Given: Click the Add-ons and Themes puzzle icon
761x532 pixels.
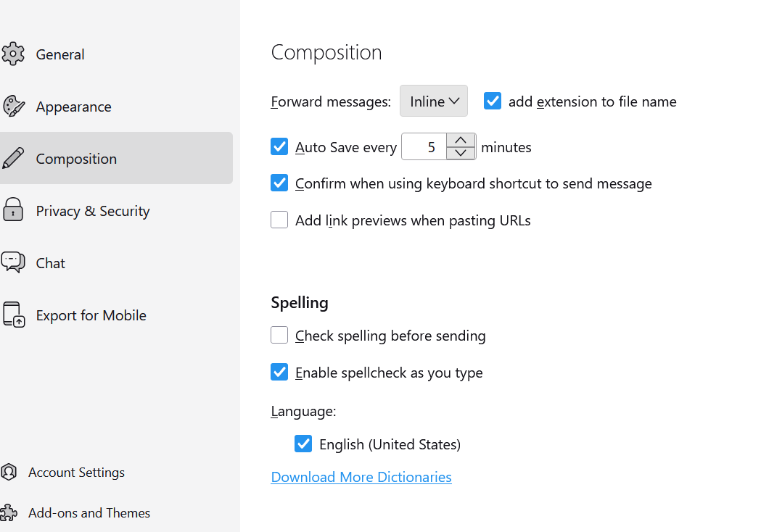Looking at the screenshot, I should [x=9, y=513].
